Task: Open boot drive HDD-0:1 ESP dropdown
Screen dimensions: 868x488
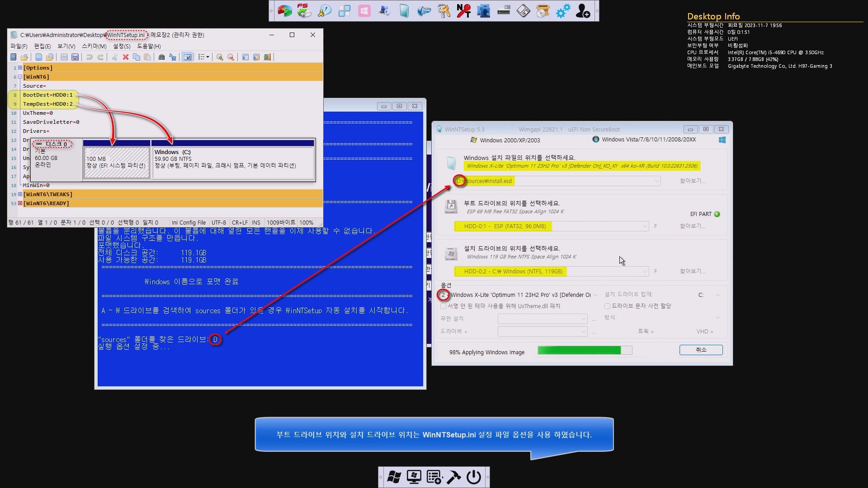Action: coord(645,226)
